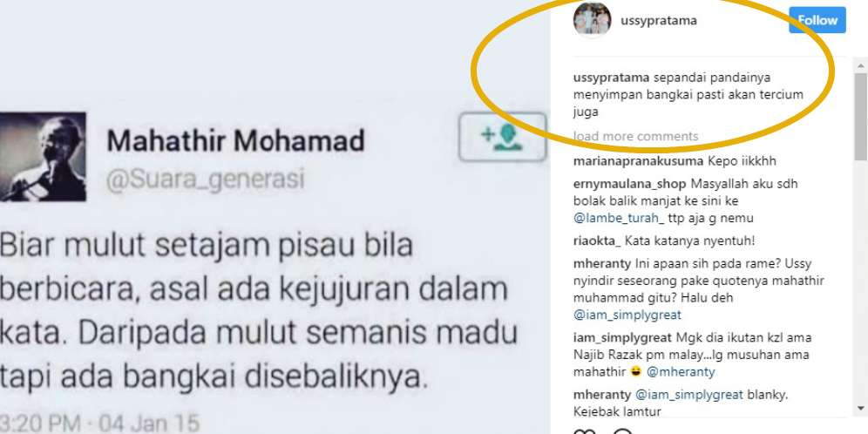Click the ussypratama caption username
868x434 pixels.
612,77
